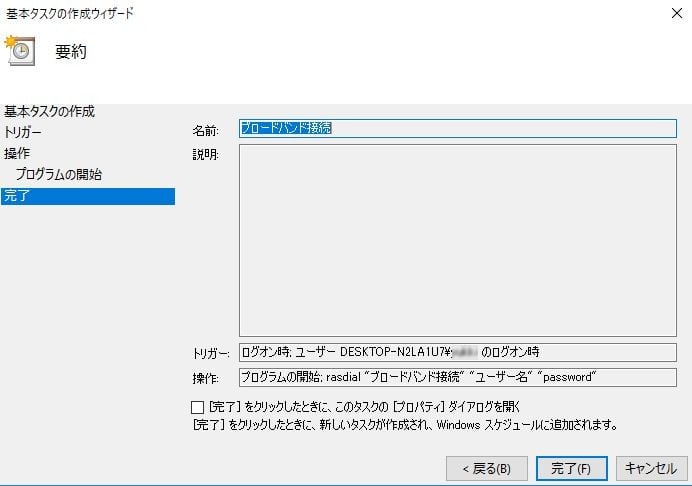This screenshot has width=692, height=486.
Task: Click the trigger summary field showing ログオン時
Action: [x=457, y=352]
